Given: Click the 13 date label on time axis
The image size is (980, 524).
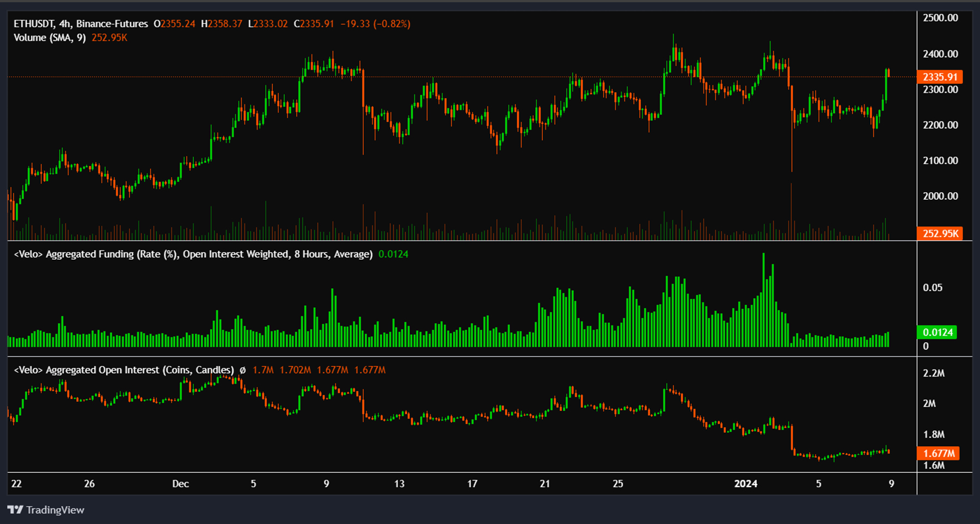Looking at the screenshot, I should click(x=399, y=484).
